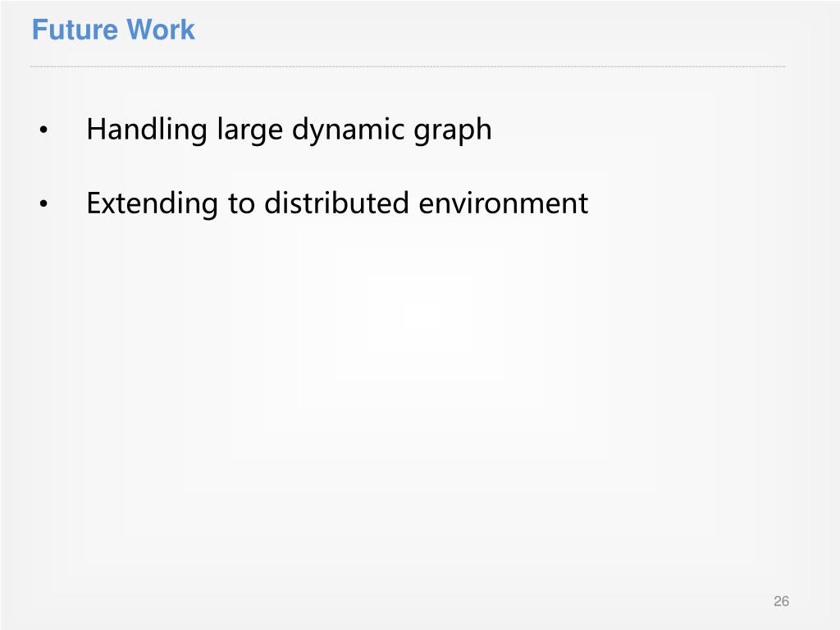Image resolution: width=840 pixels, height=630 pixels.
Task: Click the word "Extending" in second bullet
Action: (x=152, y=204)
